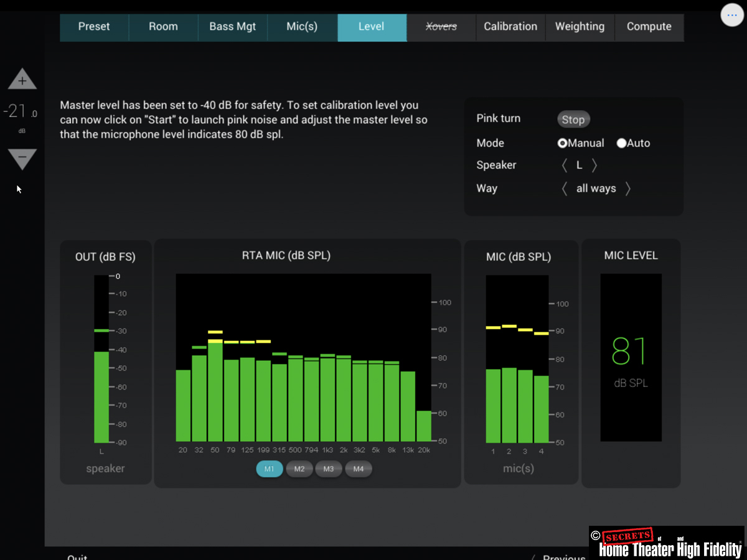Switch to the Bass Mgt tab
This screenshot has height=560, width=747.
(x=233, y=27)
